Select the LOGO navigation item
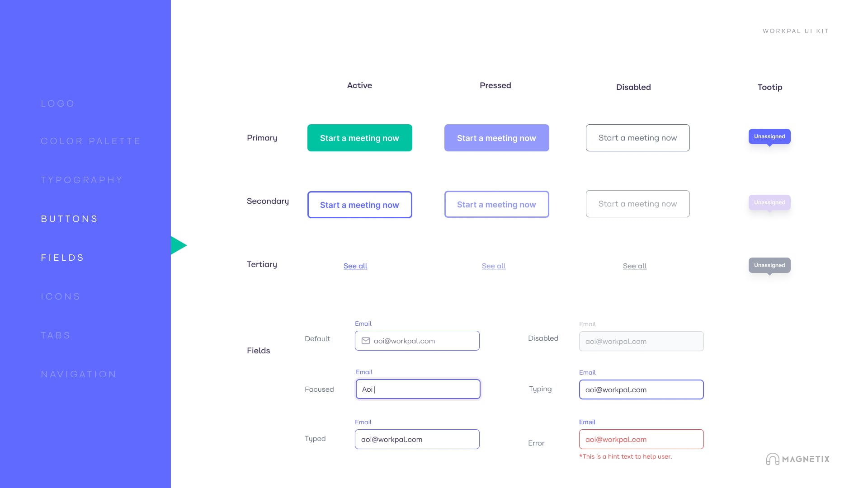 click(58, 103)
